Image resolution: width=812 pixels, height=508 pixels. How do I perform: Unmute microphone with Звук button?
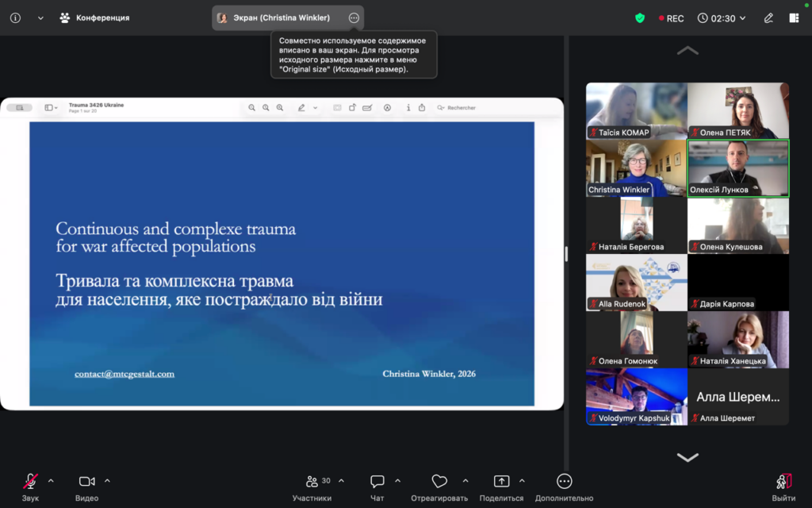click(x=30, y=482)
